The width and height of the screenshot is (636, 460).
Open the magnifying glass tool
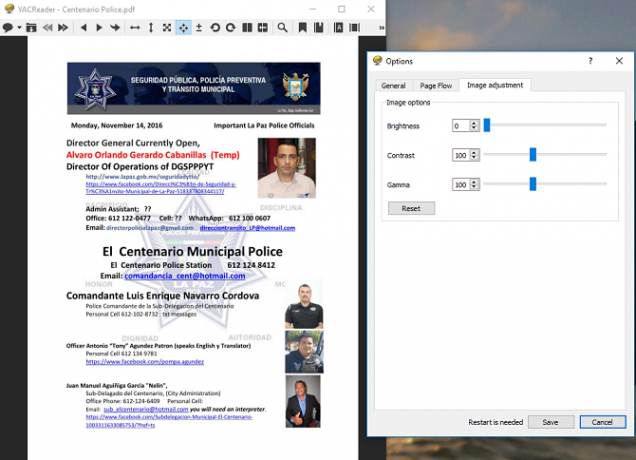(282, 28)
